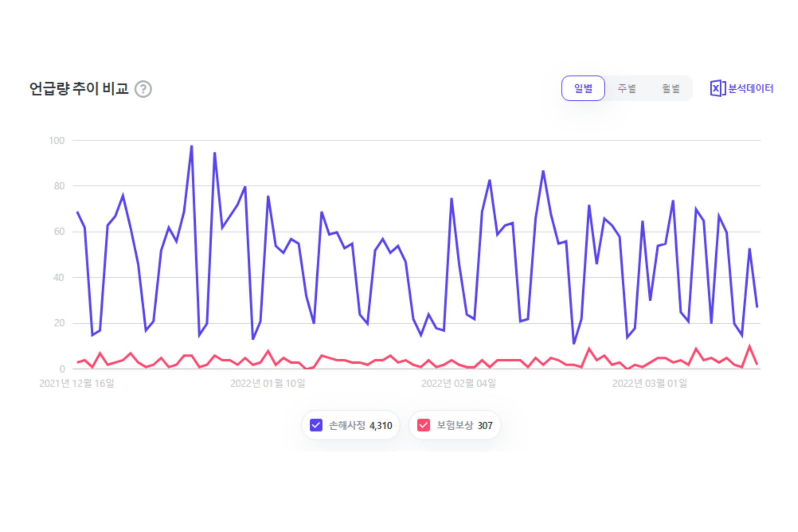Viewport: 798px width, 532px height.
Task: Click the 2022년 03월 01일 axis date
Action: pyautogui.click(x=649, y=383)
